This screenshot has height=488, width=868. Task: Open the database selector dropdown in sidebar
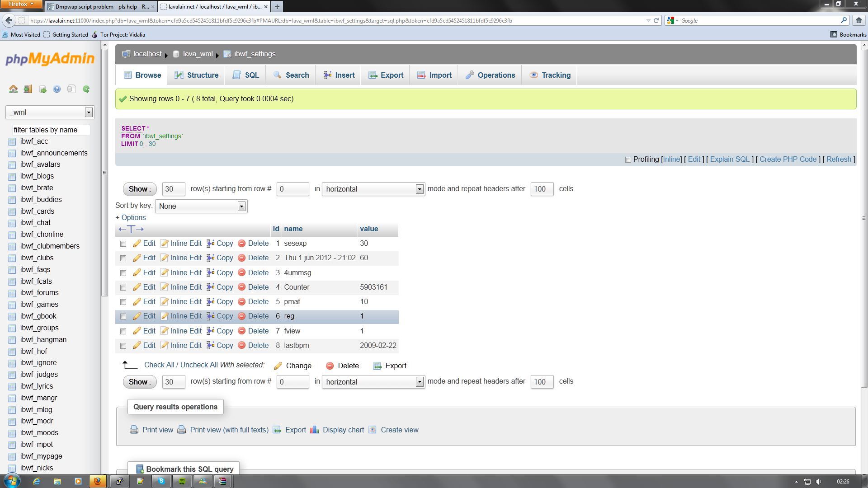pos(50,112)
